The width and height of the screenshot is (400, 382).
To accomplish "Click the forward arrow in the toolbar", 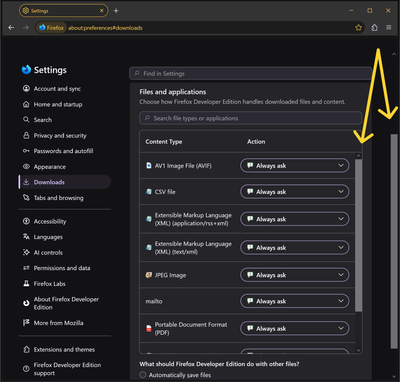I will [x=26, y=28].
